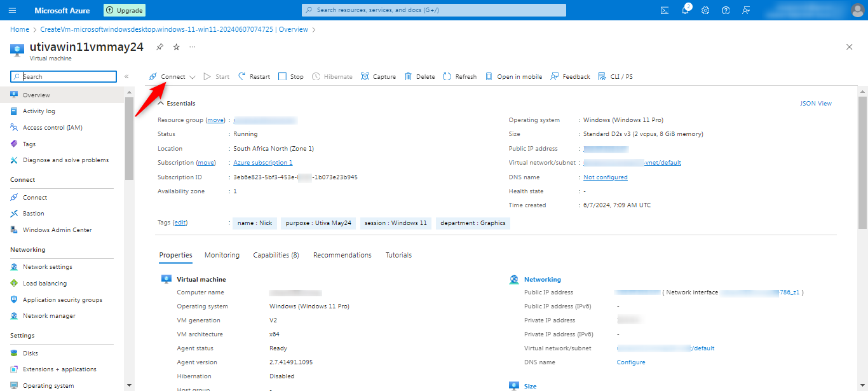Click the session : Windows 11 tag
868x391 pixels.
[396, 223]
